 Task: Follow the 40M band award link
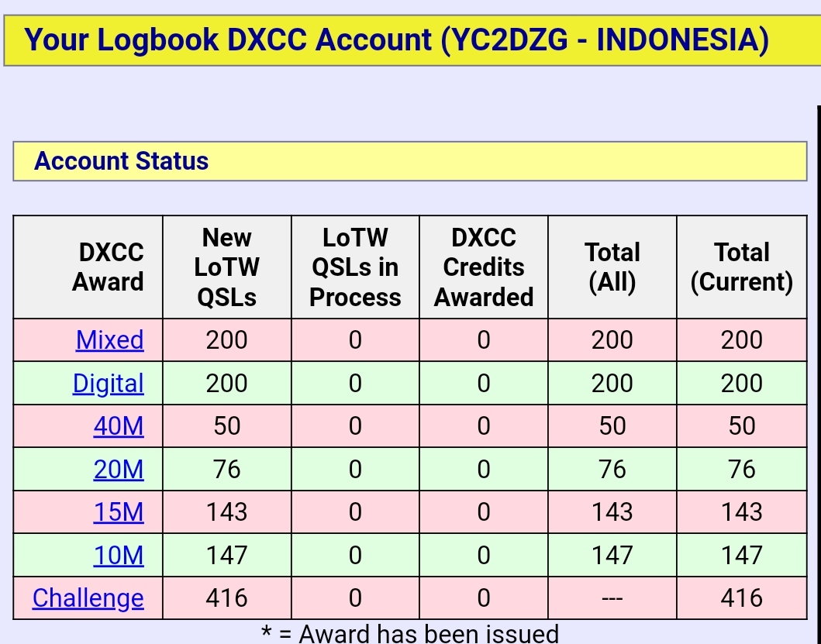tap(119, 426)
